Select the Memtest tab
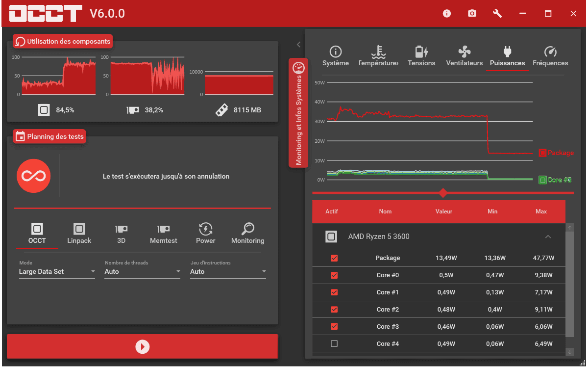 click(164, 234)
